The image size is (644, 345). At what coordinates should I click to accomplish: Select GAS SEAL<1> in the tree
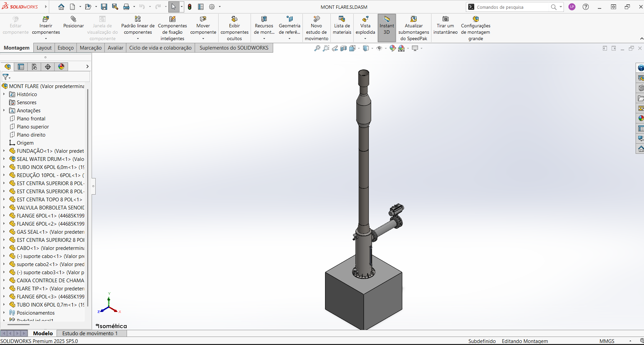tap(51, 232)
